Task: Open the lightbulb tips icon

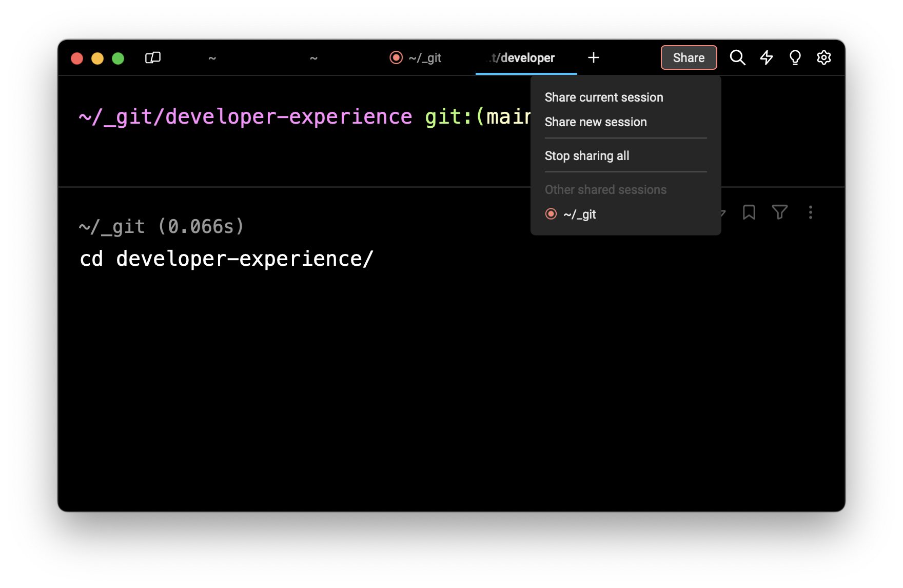Action: tap(795, 57)
